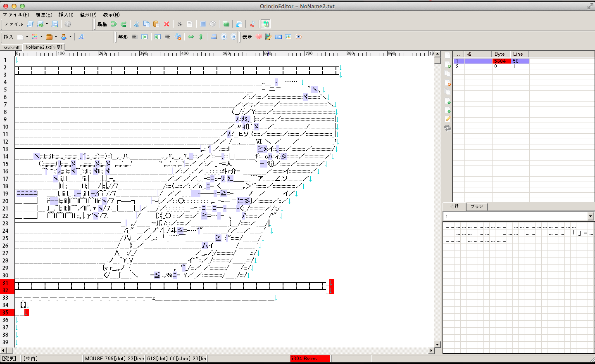
Task: Switch to the save.mlt tab
Action: click(12, 47)
